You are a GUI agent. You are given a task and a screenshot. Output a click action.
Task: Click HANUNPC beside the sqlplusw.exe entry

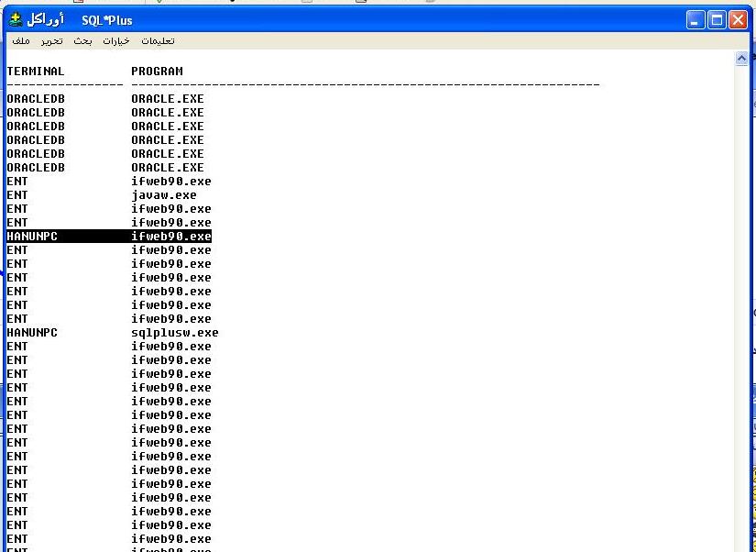(x=32, y=333)
